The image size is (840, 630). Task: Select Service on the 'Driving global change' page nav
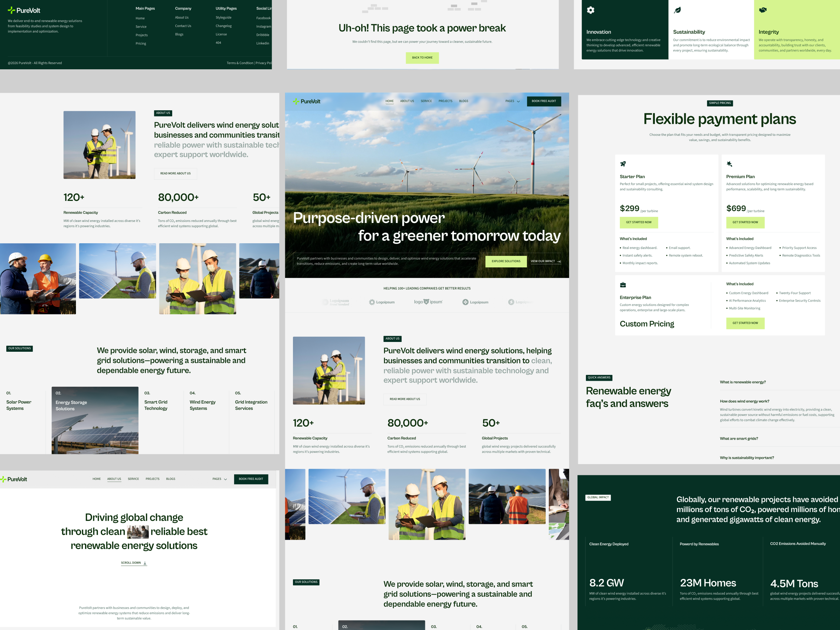(133, 479)
